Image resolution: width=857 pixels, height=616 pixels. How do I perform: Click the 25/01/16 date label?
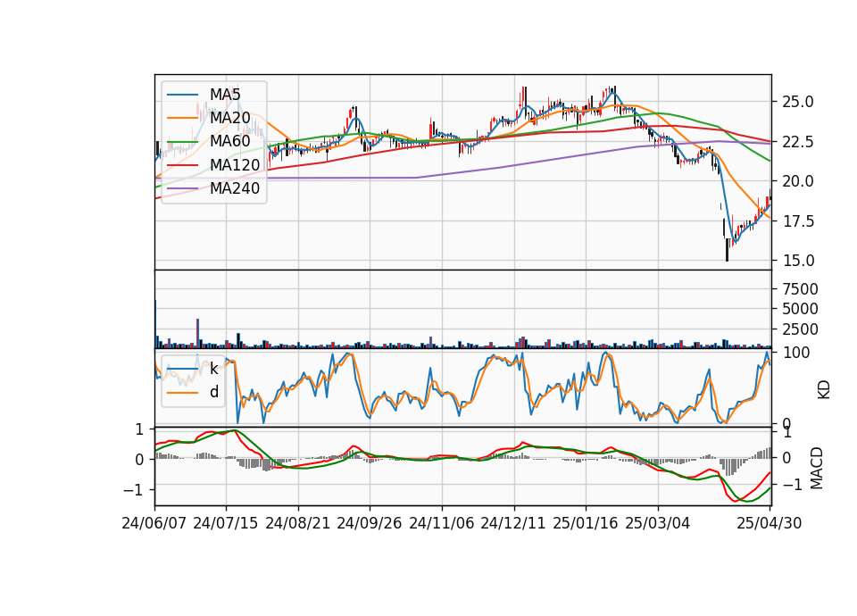586,524
